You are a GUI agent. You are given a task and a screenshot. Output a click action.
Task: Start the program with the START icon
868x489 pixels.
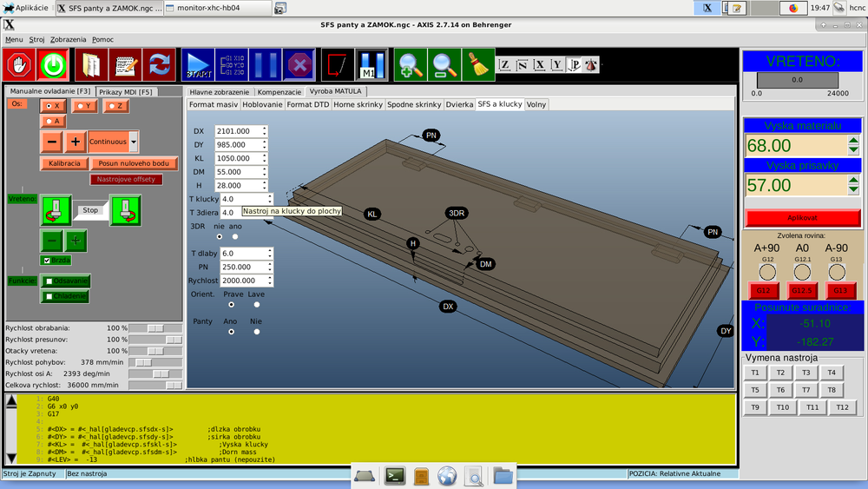(x=198, y=65)
